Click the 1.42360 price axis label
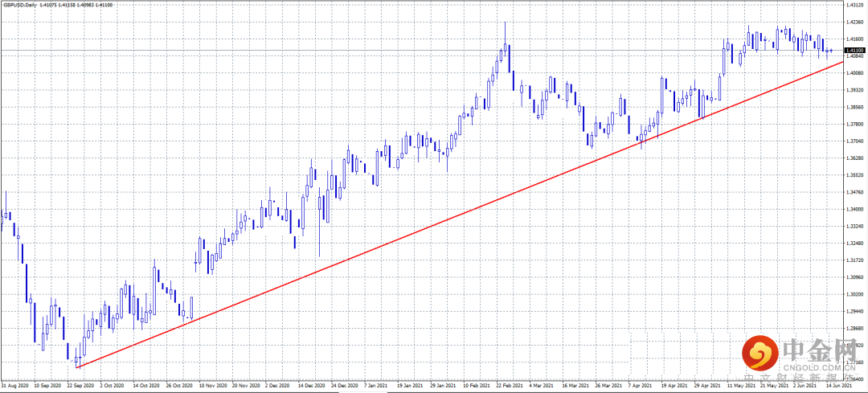868x393 pixels. [x=854, y=23]
